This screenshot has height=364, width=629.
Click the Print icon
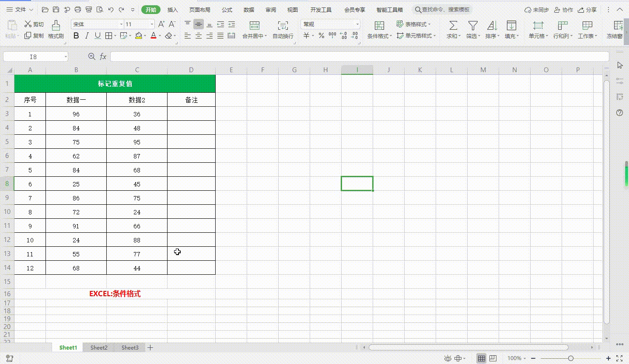(78, 10)
